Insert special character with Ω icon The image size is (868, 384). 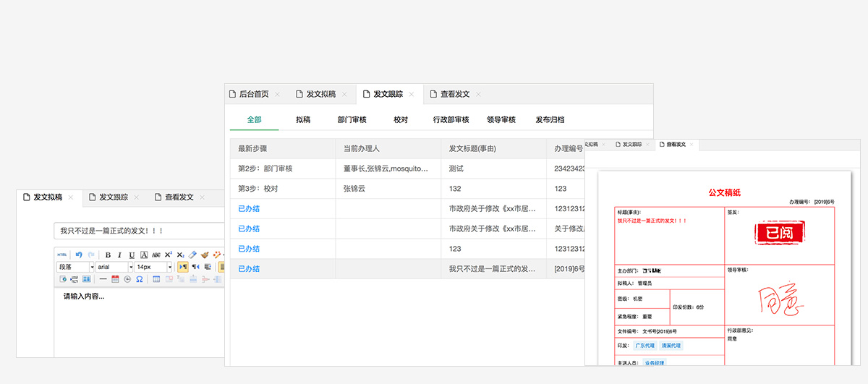coord(140,279)
